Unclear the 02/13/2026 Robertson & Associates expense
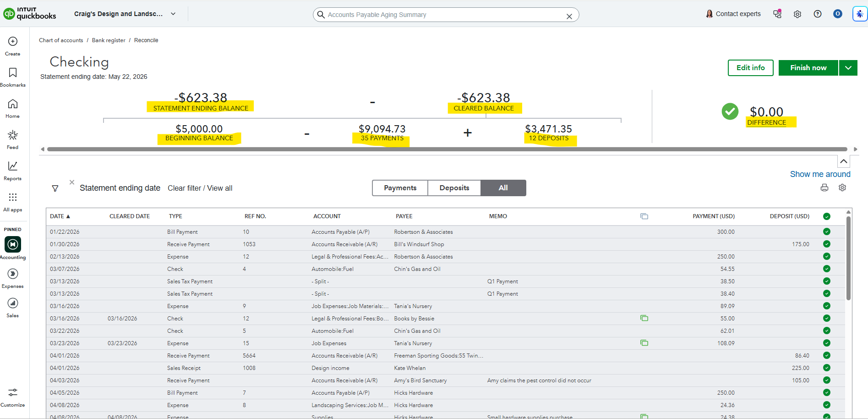868x419 pixels. pyautogui.click(x=827, y=256)
